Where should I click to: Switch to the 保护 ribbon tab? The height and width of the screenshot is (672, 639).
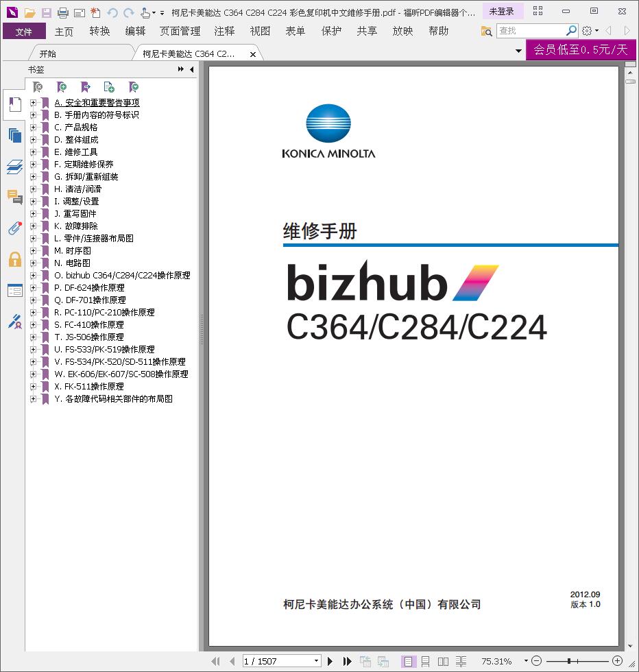tap(331, 32)
